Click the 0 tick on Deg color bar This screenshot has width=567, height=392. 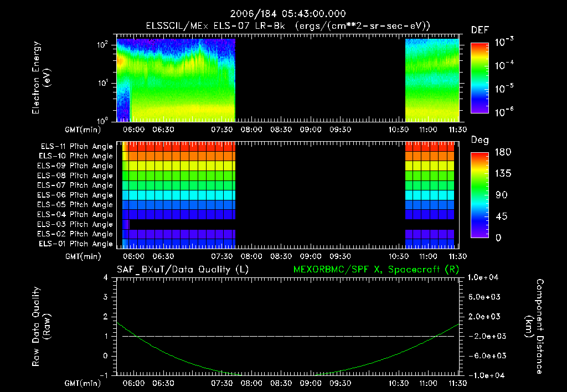498,238
